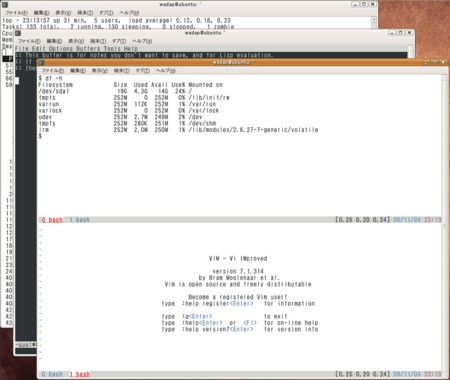Maximize the top-process terminal window
450x380 pixels.
[364, 4]
